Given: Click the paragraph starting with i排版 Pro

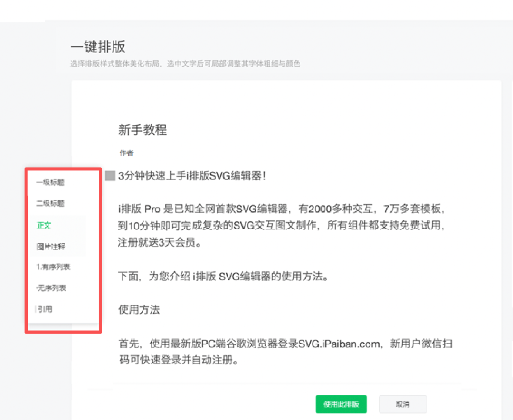Looking at the screenshot, I should [x=281, y=225].
